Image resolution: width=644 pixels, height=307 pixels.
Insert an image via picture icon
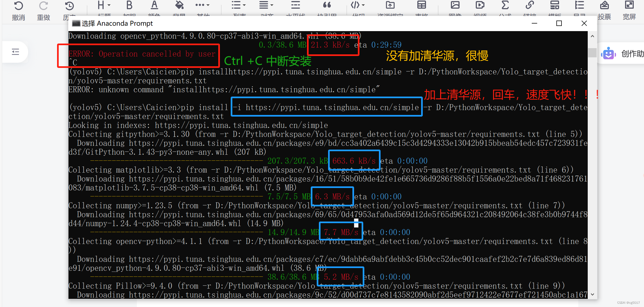pos(455,5)
